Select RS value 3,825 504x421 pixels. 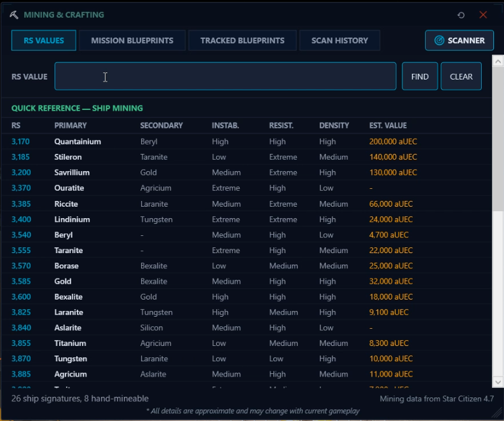click(21, 312)
